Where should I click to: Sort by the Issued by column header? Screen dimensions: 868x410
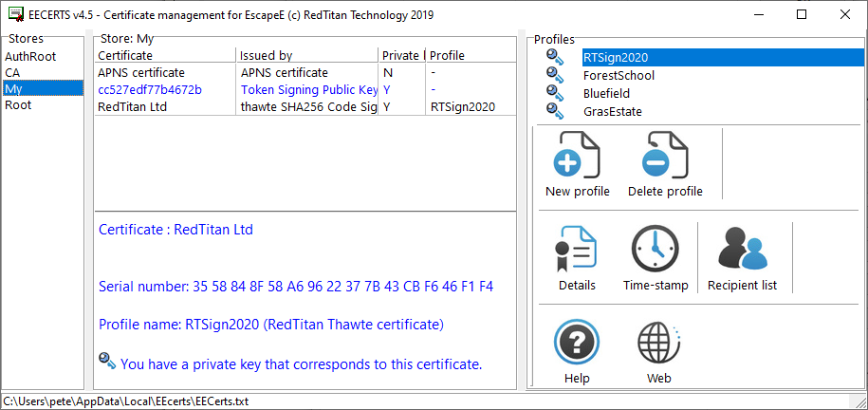[307, 55]
